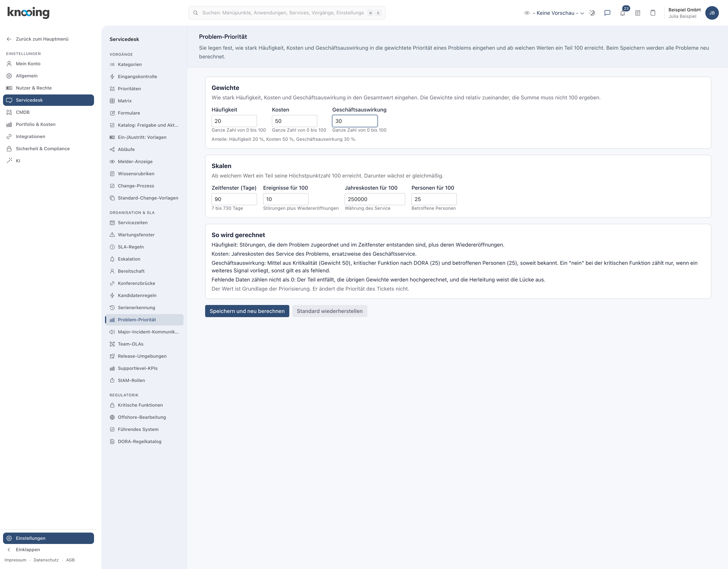
Task: Click the Eingangskontrolle lightning icon
Action: point(112,77)
